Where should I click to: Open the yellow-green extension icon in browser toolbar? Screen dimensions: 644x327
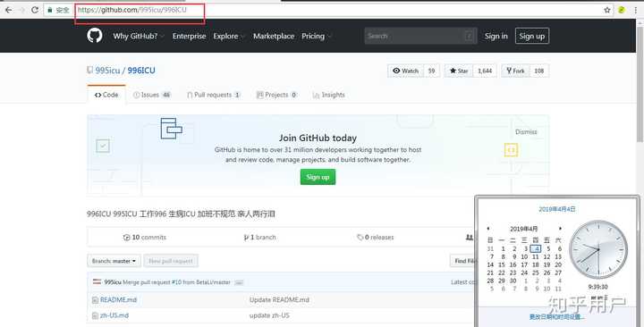point(622,10)
